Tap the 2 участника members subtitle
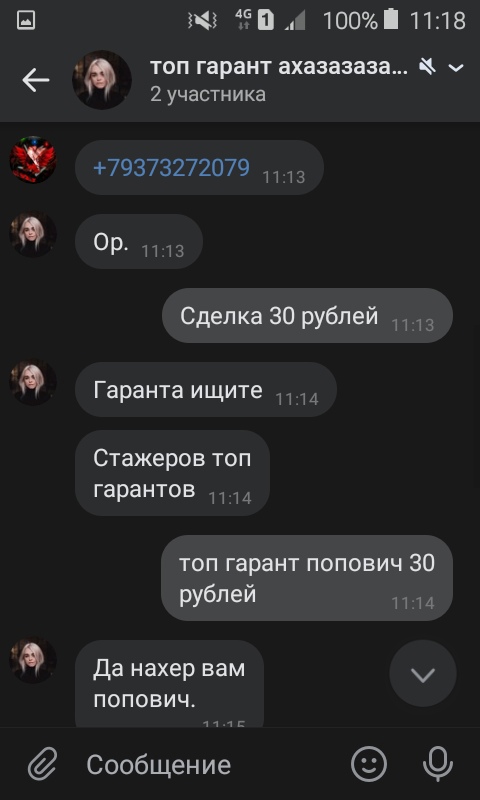 (x=208, y=94)
